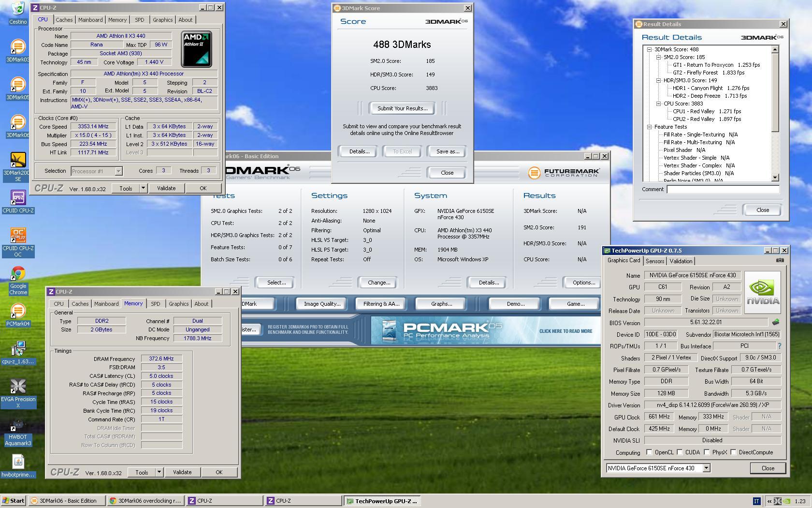Collapse the CPU Score: 3883 tree node
Image resolution: width=812 pixels, height=508 pixels.
658,104
